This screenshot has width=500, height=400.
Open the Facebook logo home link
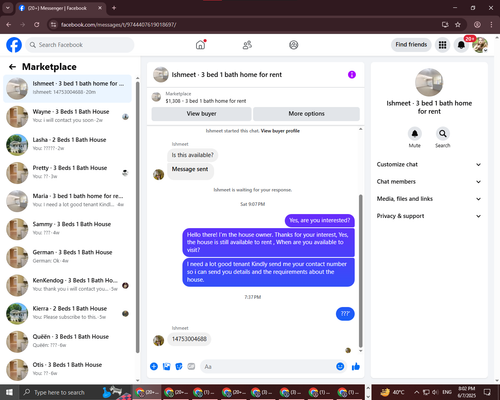tap(14, 45)
